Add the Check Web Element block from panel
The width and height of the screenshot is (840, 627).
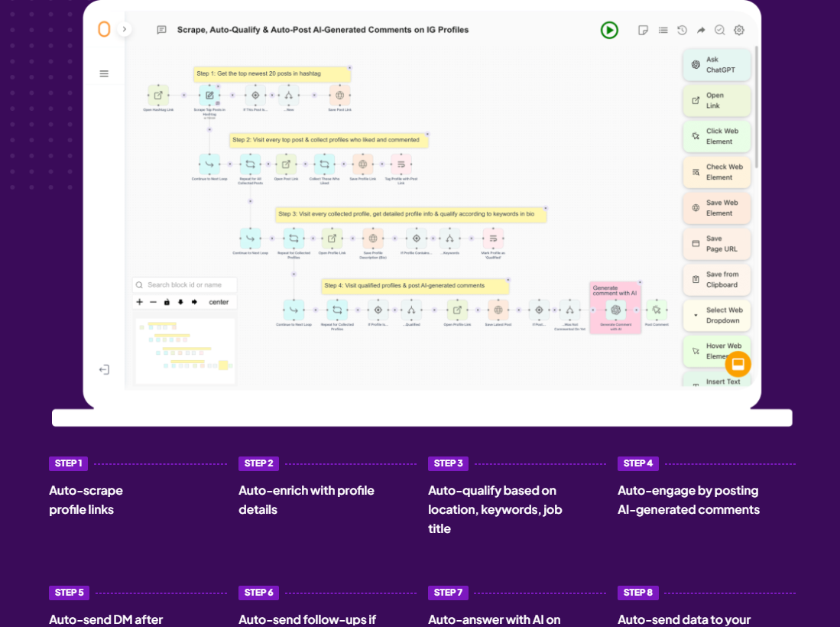pyautogui.click(x=716, y=172)
